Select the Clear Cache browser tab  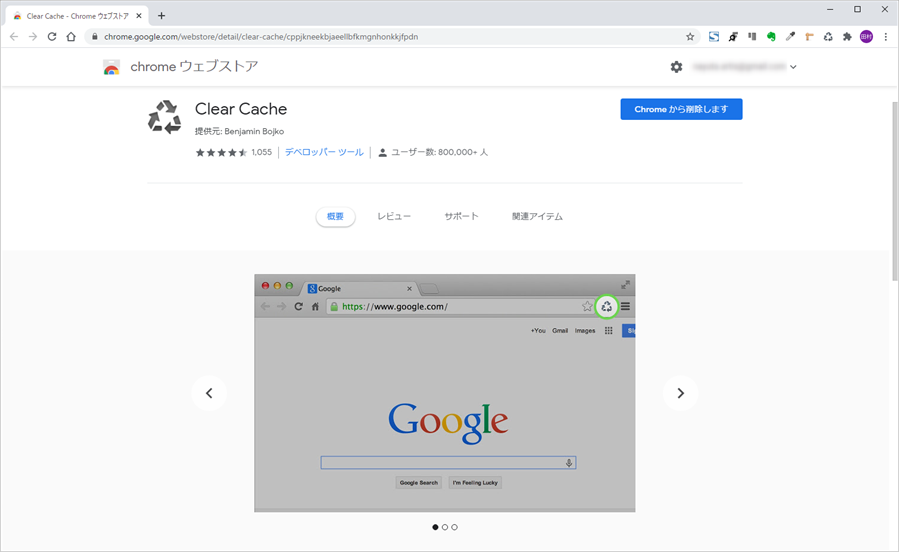click(x=77, y=16)
